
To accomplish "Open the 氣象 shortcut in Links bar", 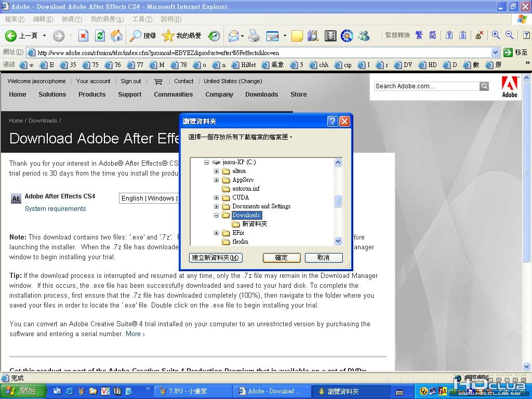I will [x=273, y=65].
